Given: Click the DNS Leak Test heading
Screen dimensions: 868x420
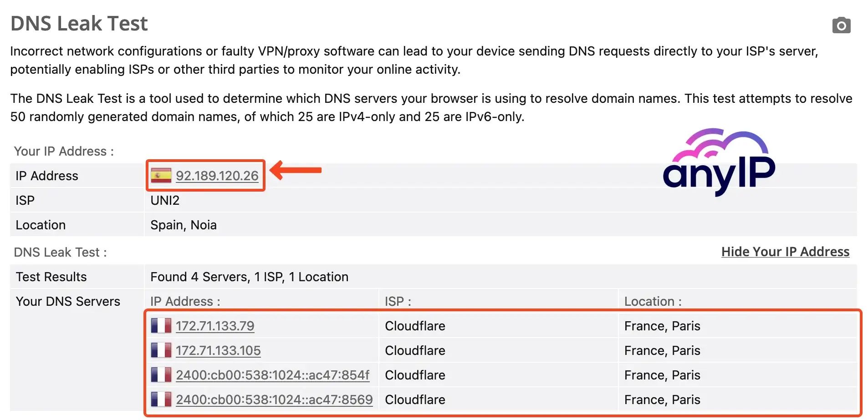Looking at the screenshot, I should click(79, 23).
